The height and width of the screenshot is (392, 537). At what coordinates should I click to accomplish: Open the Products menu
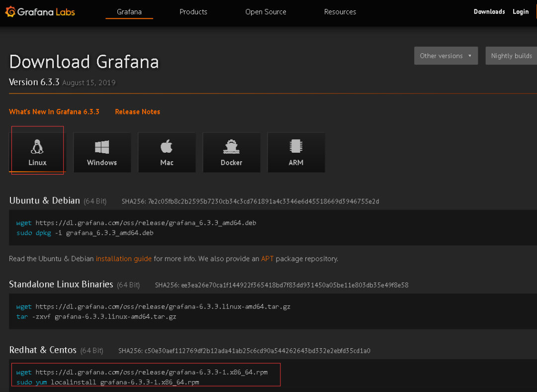coord(193,12)
